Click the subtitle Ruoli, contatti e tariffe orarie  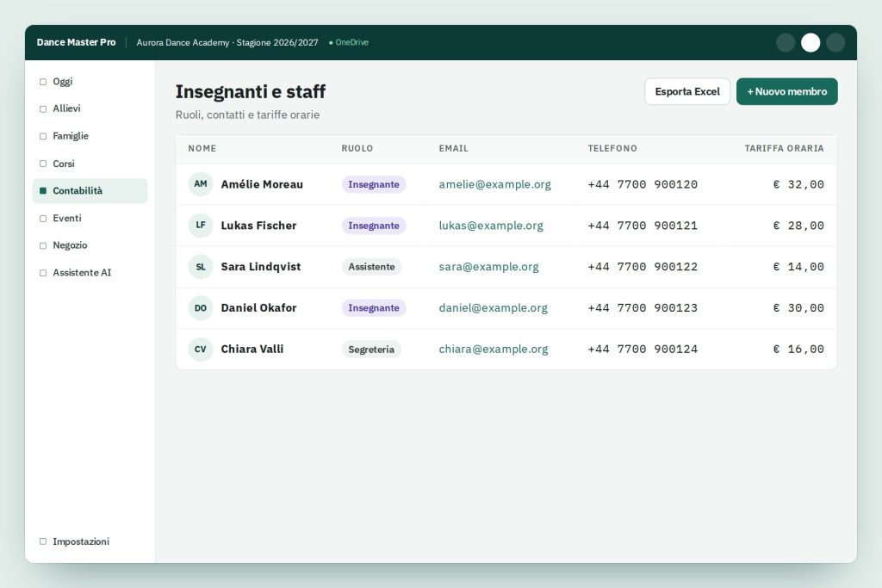click(x=247, y=115)
